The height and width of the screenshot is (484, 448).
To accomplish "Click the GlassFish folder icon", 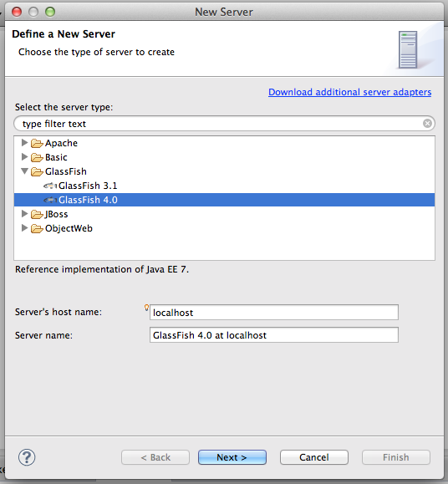I will click(37, 171).
